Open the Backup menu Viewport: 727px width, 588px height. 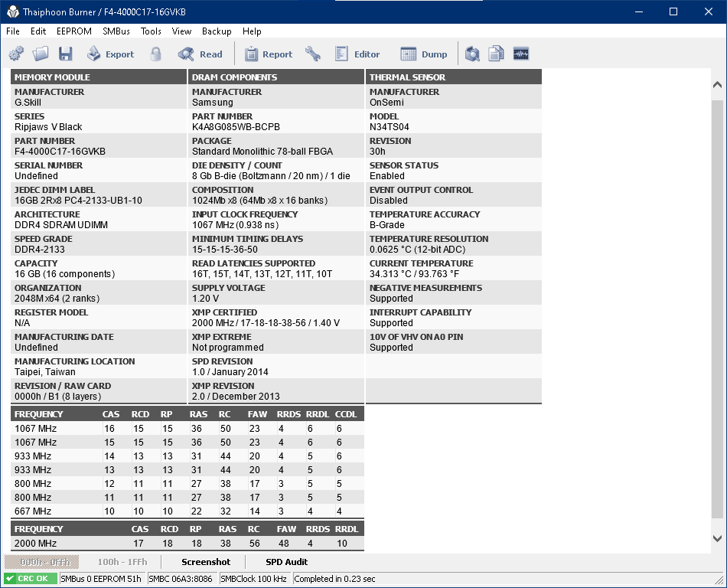(x=217, y=31)
